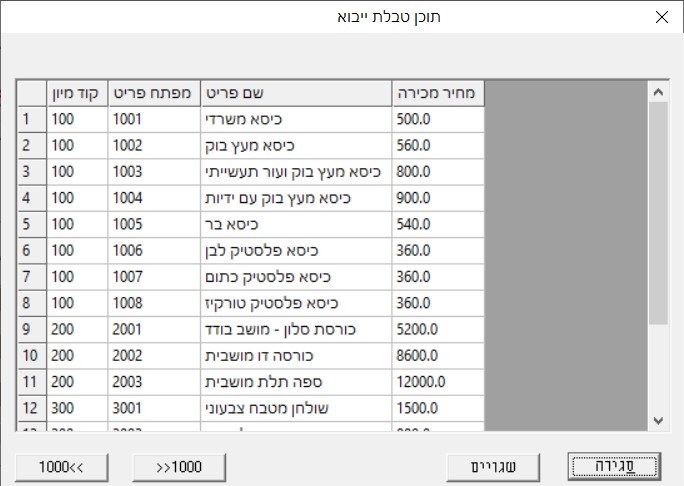Click item name ספה תלת מושבית
684x486 pixels.
pyautogui.click(x=296, y=382)
